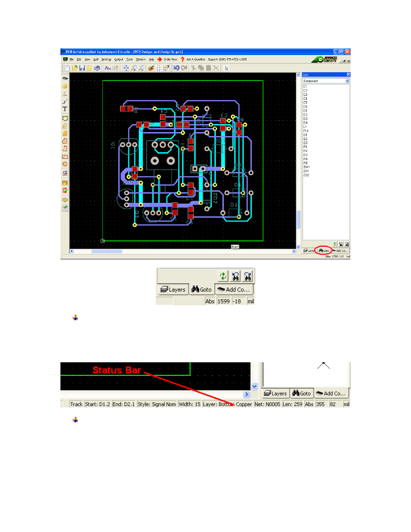The image size is (411, 532).
Task: Click the horizontal scrollbar thumb under canvas
Action: 101,251
